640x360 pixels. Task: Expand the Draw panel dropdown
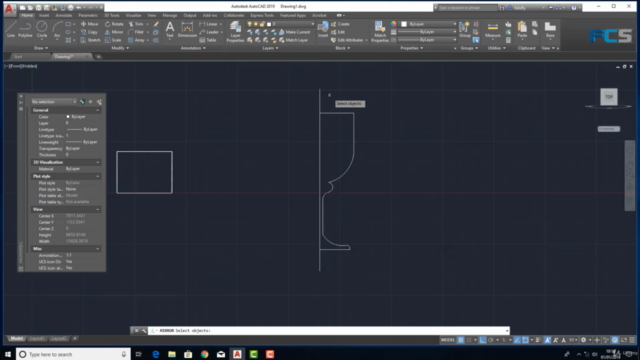tap(41, 48)
